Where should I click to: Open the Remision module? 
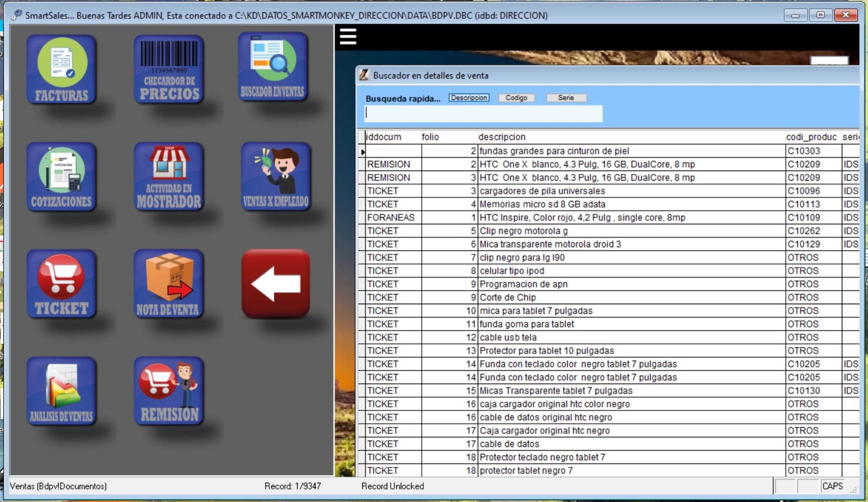[x=169, y=391]
